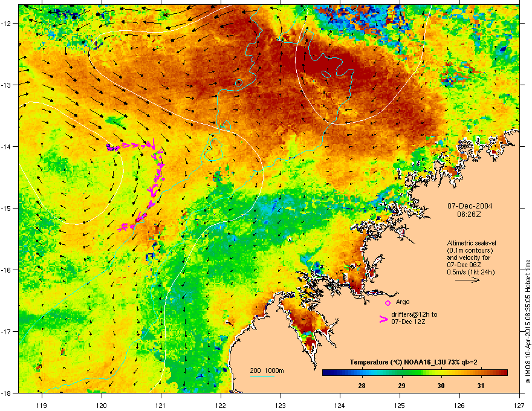The image size is (532, 411).
Task: Click the 'Altimetric sealevel' legend text
Action: coord(472,243)
